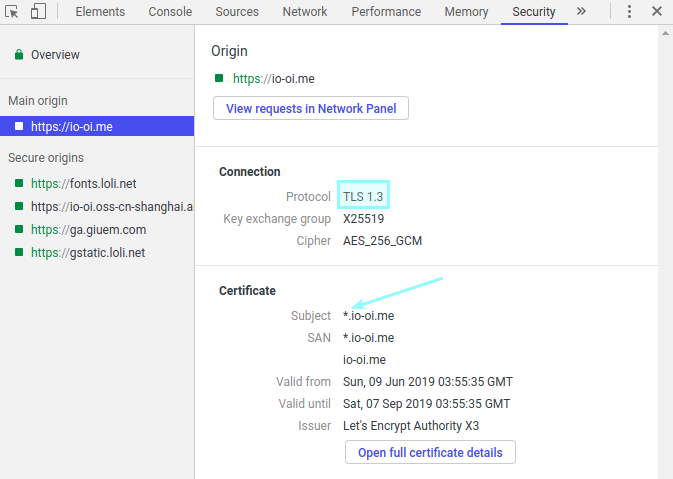Close the DevTools panel
This screenshot has width=673, height=479.
(657, 11)
